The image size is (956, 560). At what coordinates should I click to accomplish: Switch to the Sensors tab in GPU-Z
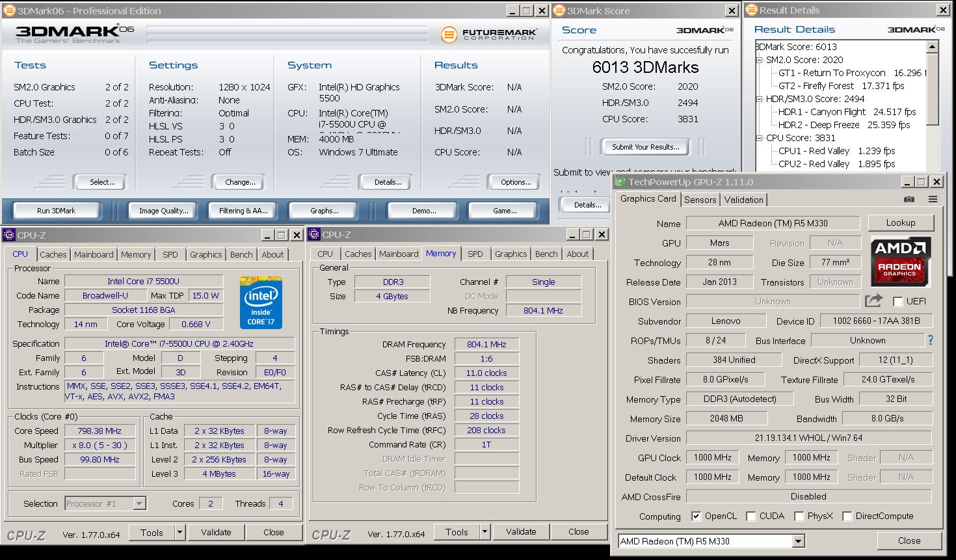pos(700,200)
